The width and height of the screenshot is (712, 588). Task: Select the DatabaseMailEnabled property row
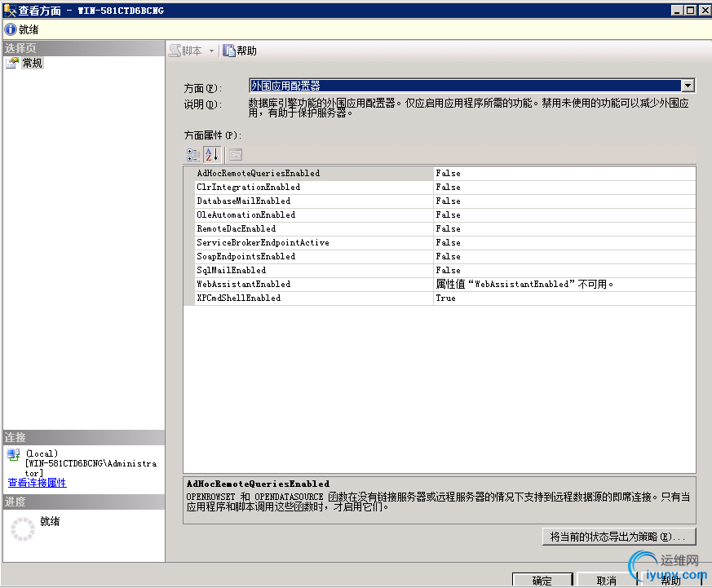(440, 201)
